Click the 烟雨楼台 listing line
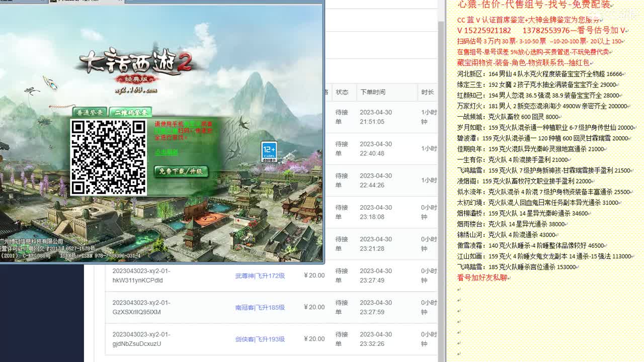 point(512,224)
